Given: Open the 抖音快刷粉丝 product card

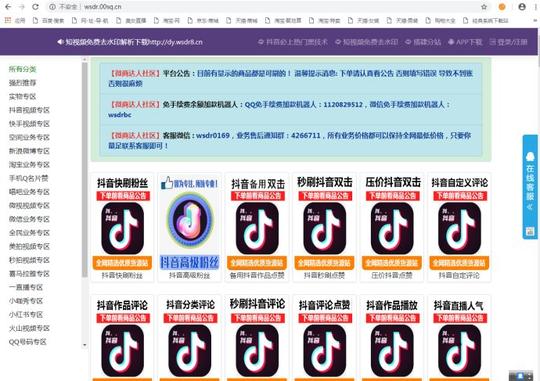Looking at the screenshot, I should pyautogui.click(x=122, y=227).
